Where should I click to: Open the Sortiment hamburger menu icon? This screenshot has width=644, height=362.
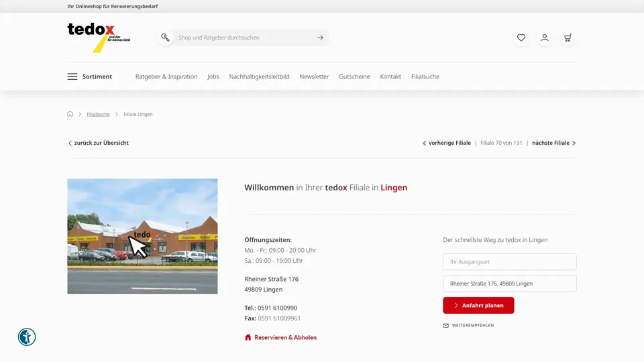(x=72, y=76)
